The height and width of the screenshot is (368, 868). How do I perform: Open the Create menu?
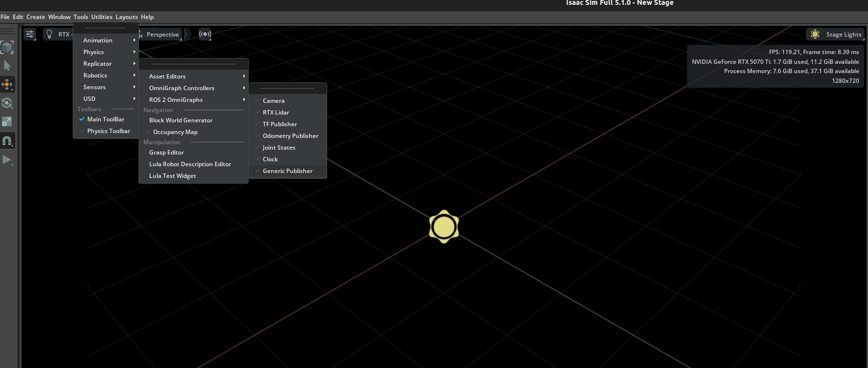(36, 17)
